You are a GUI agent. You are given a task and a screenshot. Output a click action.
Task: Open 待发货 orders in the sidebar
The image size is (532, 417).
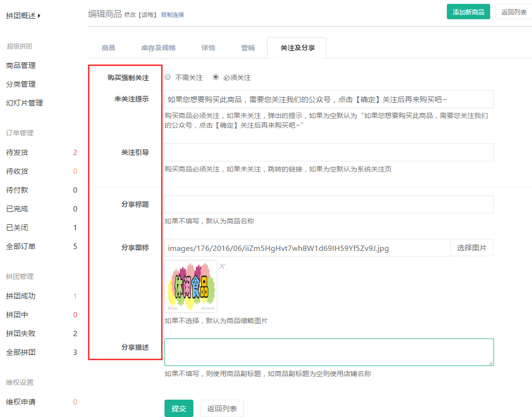tap(17, 153)
